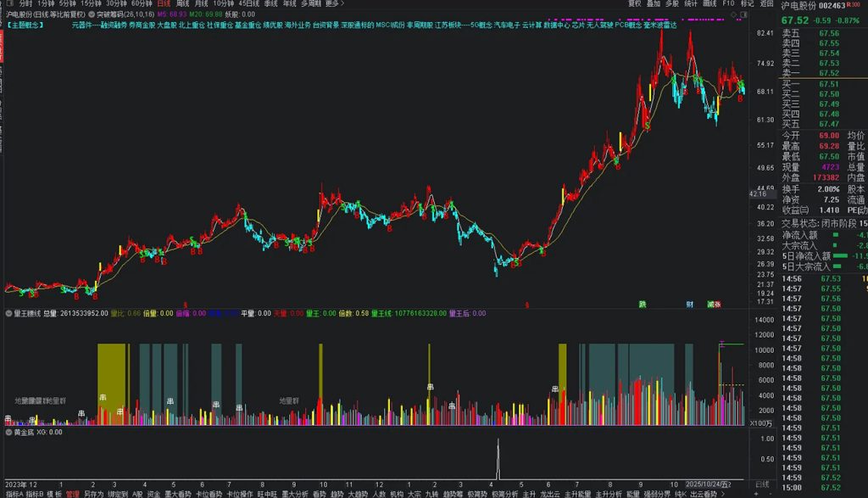Open the 更多 periods dropdown
868x498 pixels.
tap(333, 4)
